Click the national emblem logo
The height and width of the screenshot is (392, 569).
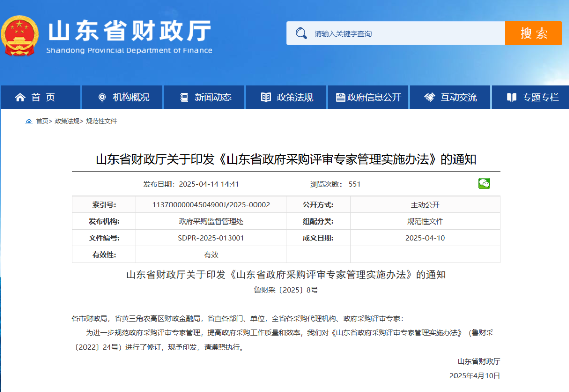click(20, 35)
